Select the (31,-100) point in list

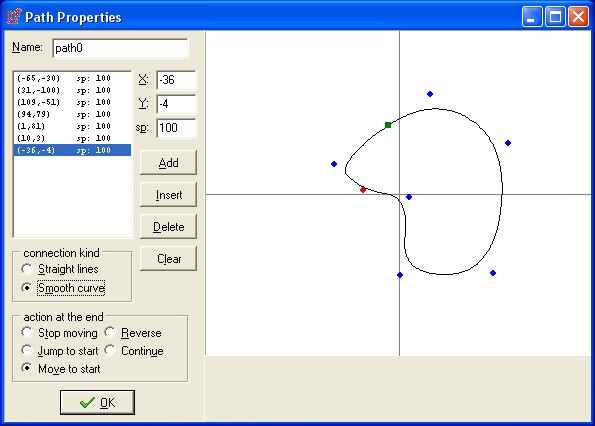(72, 90)
